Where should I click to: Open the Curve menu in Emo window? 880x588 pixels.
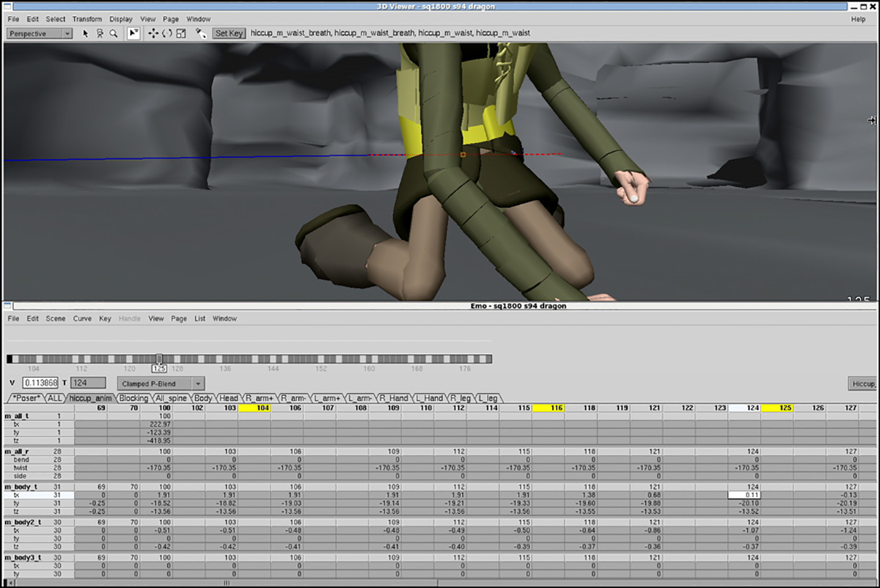coord(82,319)
